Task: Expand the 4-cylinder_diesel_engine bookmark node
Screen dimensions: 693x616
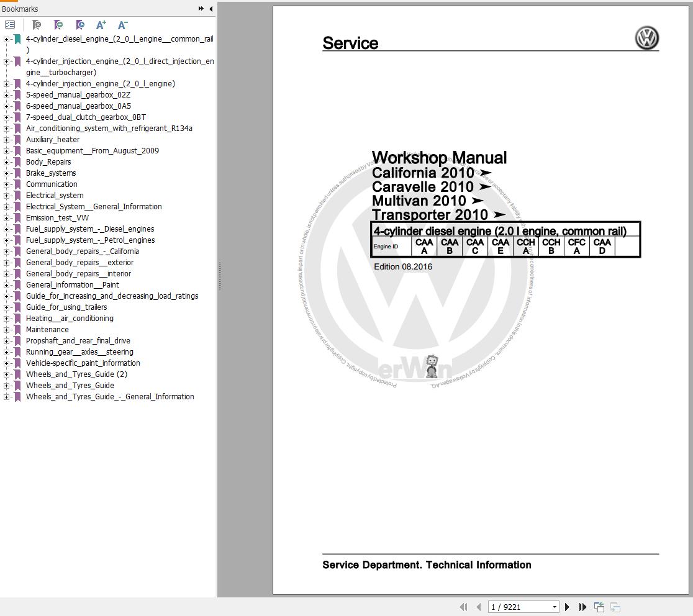Action: tap(6, 39)
